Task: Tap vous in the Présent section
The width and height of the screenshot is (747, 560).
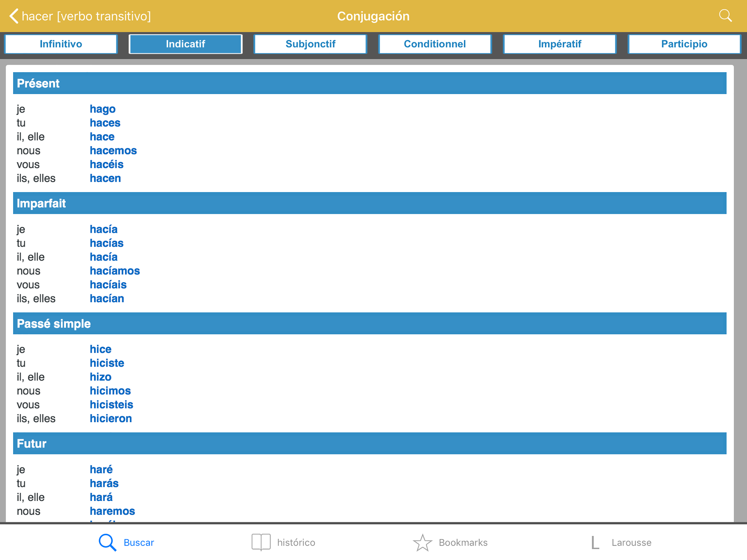Action: point(28,165)
